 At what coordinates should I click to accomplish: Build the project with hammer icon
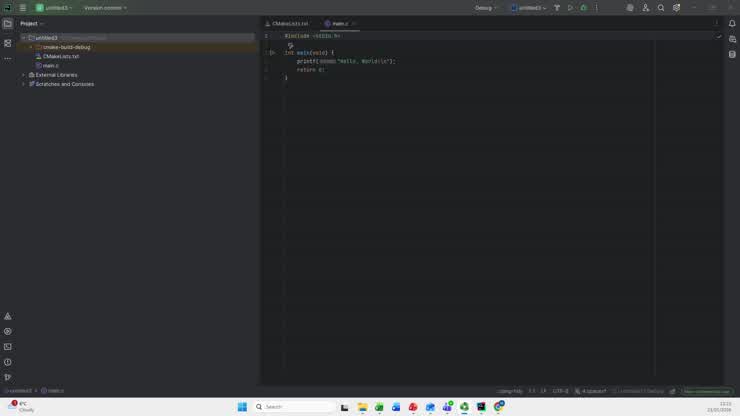click(557, 8)
